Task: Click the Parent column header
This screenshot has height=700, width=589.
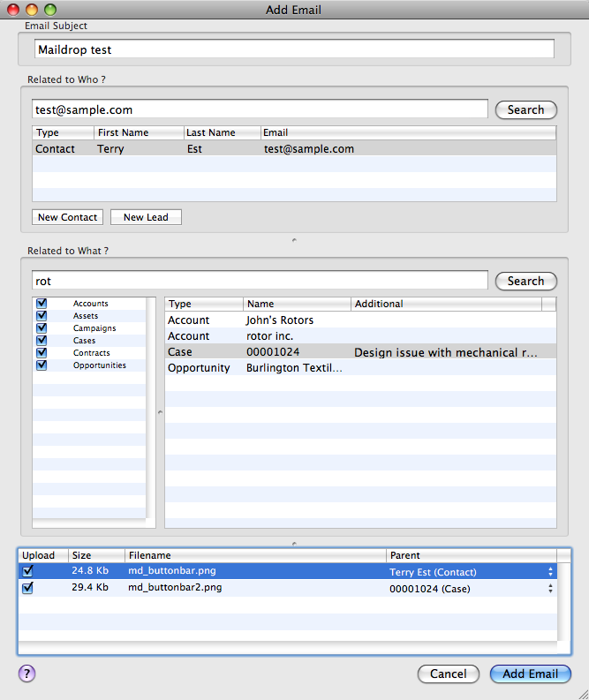Action: tap(471, 555)
